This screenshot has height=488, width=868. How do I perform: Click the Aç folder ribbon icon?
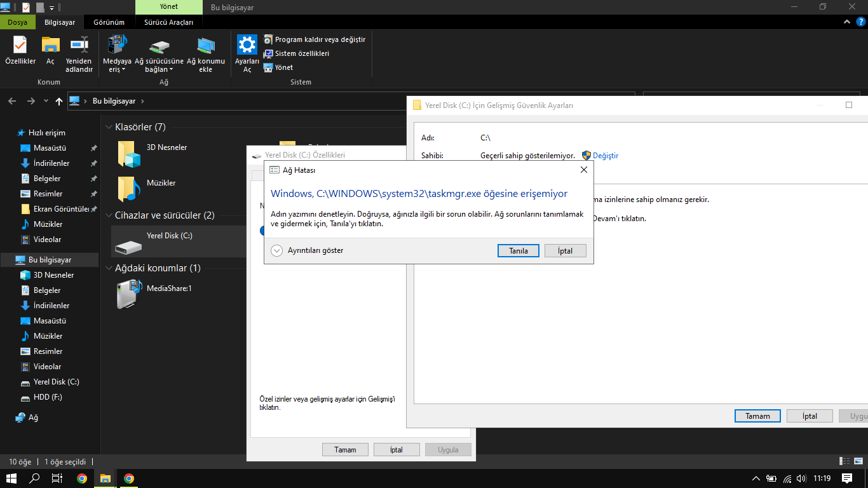click(x=50, y=50)
